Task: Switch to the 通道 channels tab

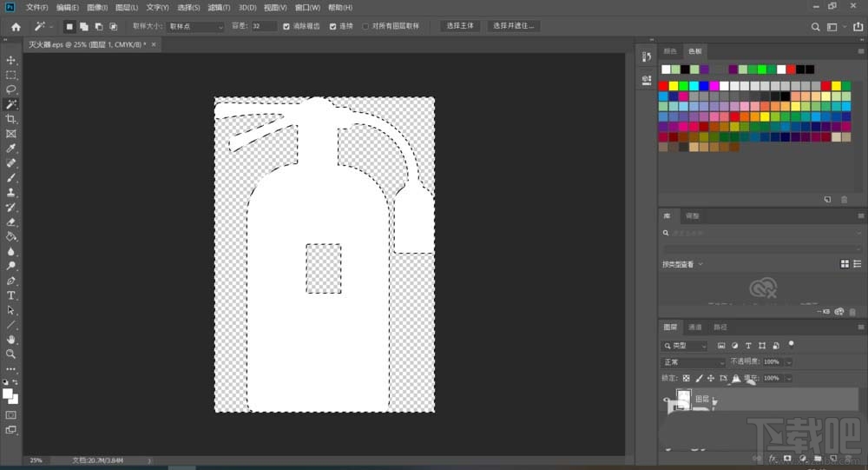Action: point(694,327)
